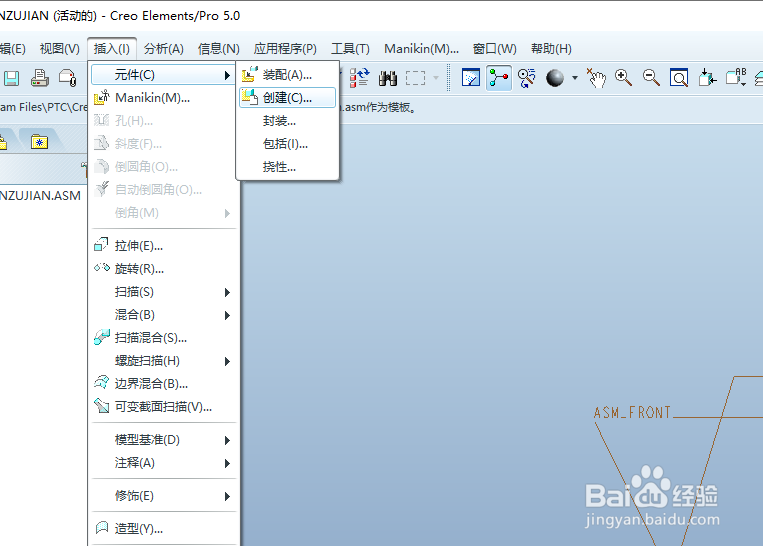Click the pan hand icon

596,78
